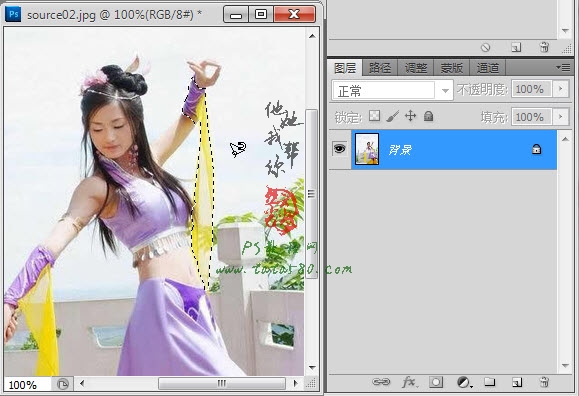Toggle lock image pixels brush icon
Image resolution: width=579 pixels, height=396 pixels.
pyautogui.click(x=392, y=116)
